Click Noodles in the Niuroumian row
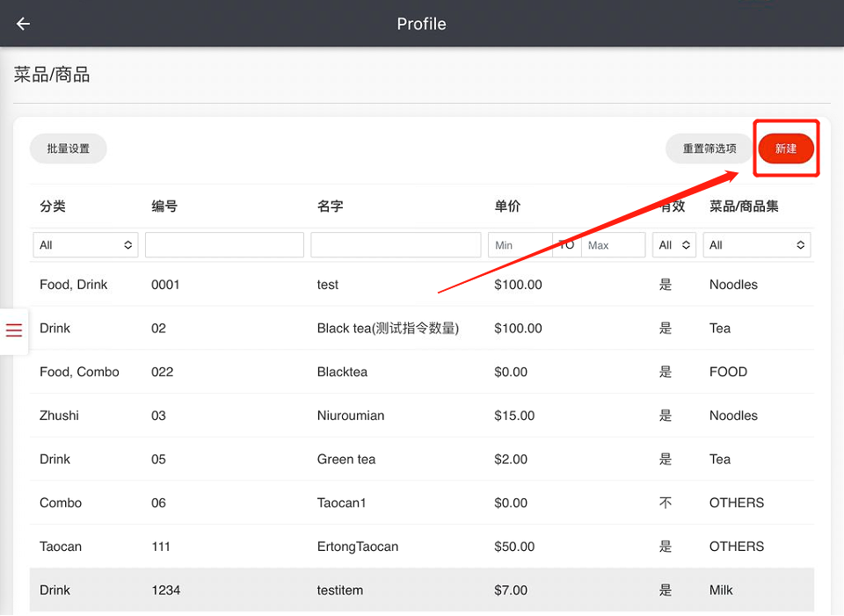This screenshot has width=844, height=616. pos(733,416)
